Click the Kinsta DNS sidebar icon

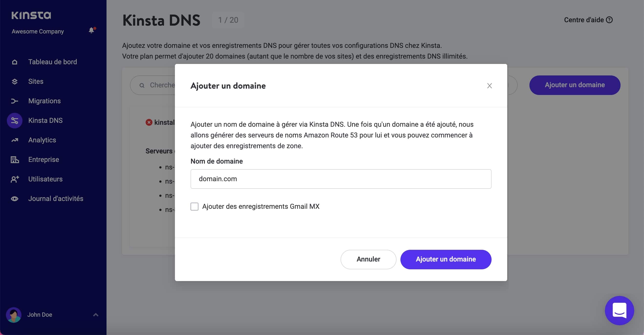tap(14, 120)
